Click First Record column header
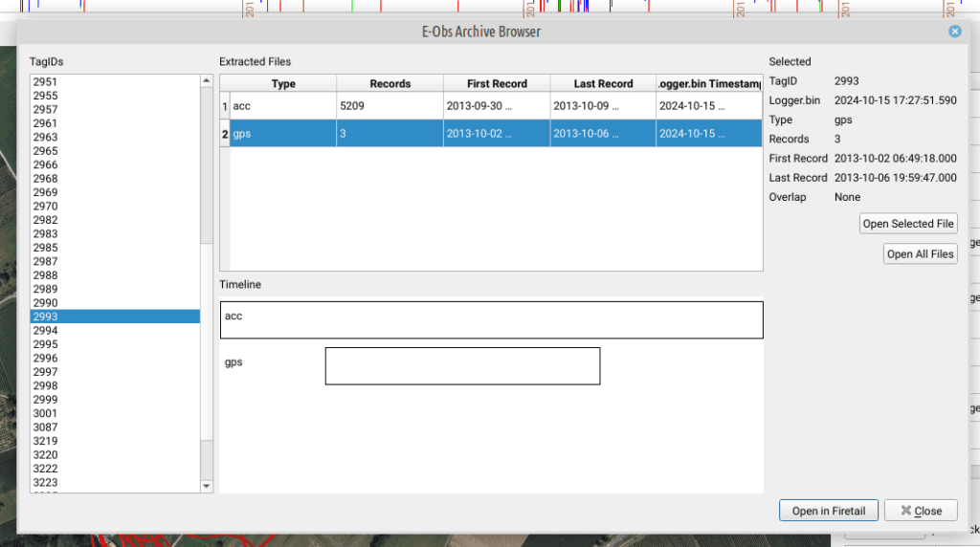 click(497, 83)
